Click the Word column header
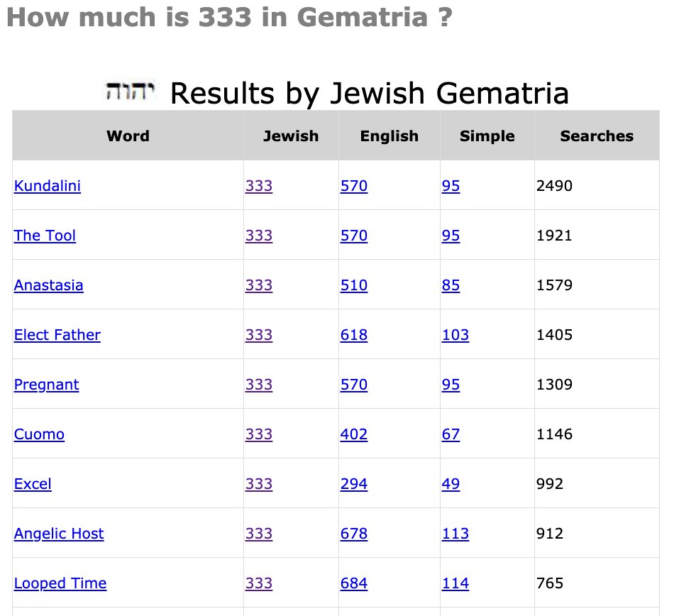 click(128, 136)
